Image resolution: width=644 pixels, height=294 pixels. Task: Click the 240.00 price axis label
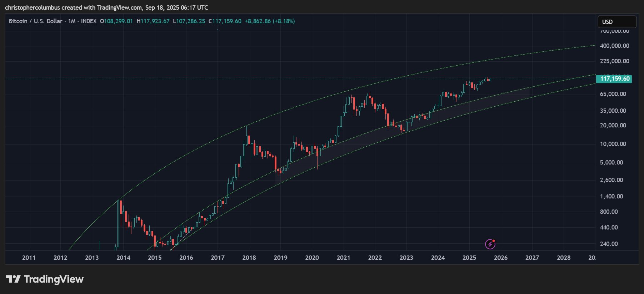pyautogui.click(x=609, y=244)
